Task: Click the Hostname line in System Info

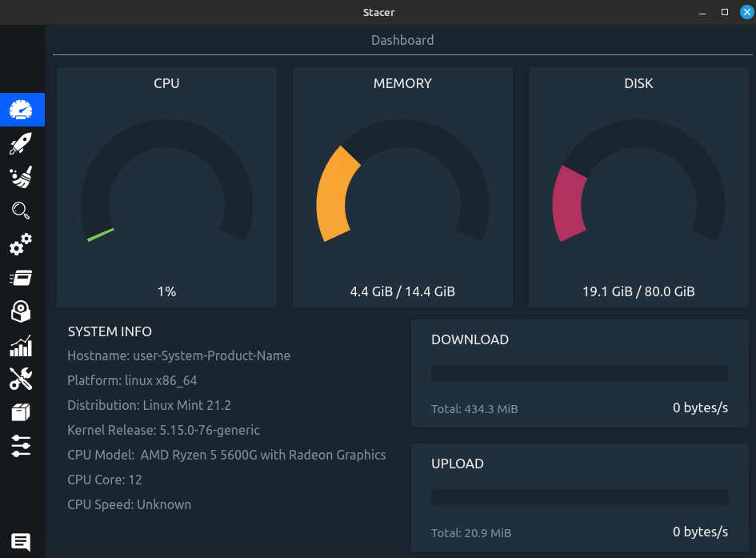Action: [x=179, y=355]
